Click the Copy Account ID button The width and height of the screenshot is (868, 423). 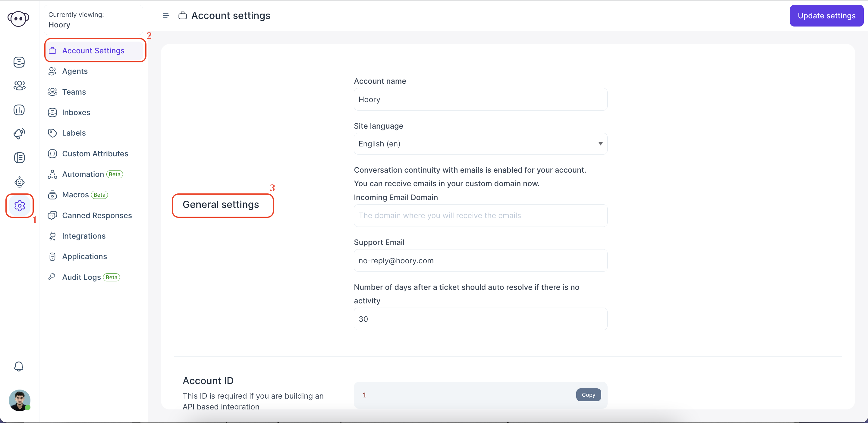[x=588, y=394]
